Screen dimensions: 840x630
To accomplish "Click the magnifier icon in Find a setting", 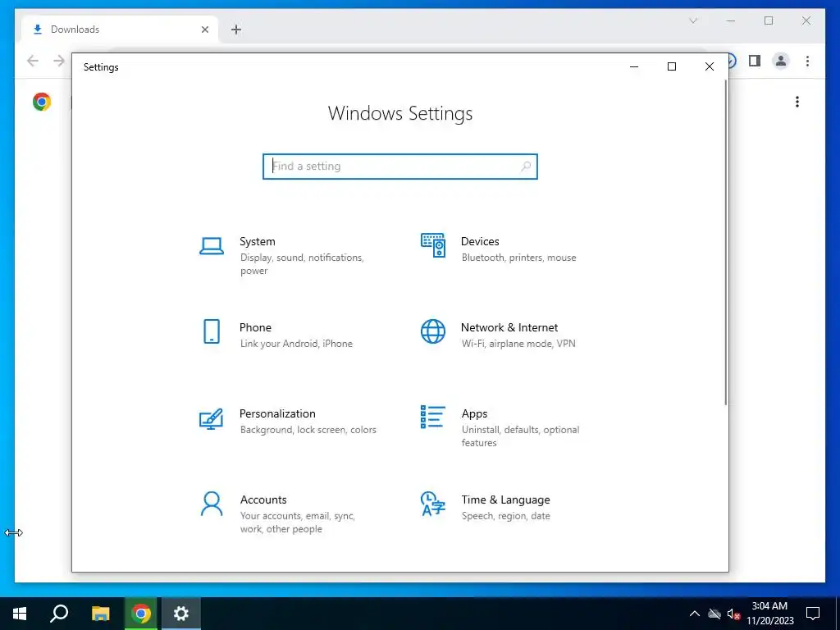I will coord(526,167).
